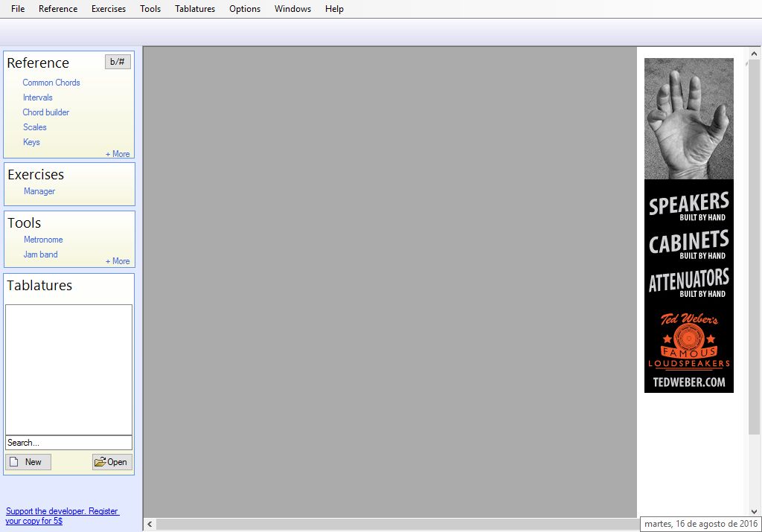Select Scales in Reference panel

point(35,127)
